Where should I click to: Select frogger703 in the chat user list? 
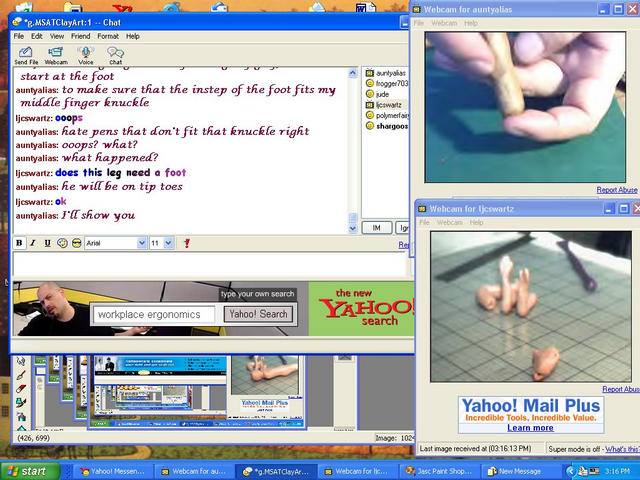click(392, 83)
